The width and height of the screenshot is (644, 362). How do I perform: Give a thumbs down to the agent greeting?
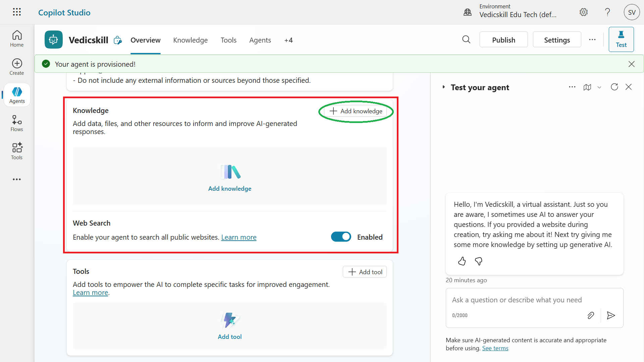pos(478,261)
